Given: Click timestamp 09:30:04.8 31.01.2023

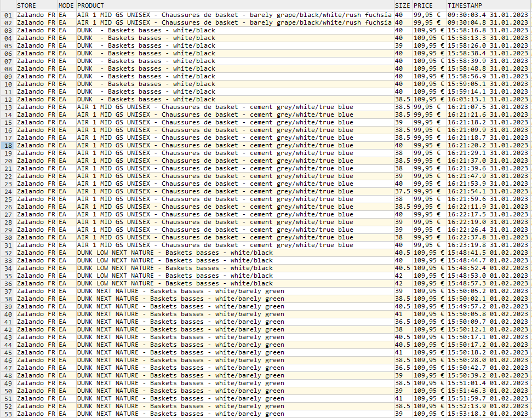Looking at the screenshot, I should tap(488, 22).
